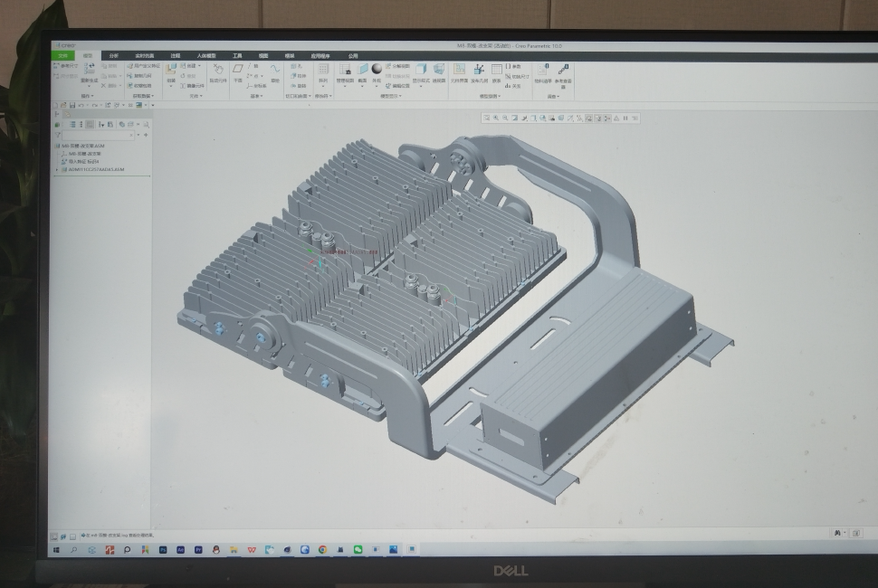Click the Reference Viewer icon

(563, 71)
